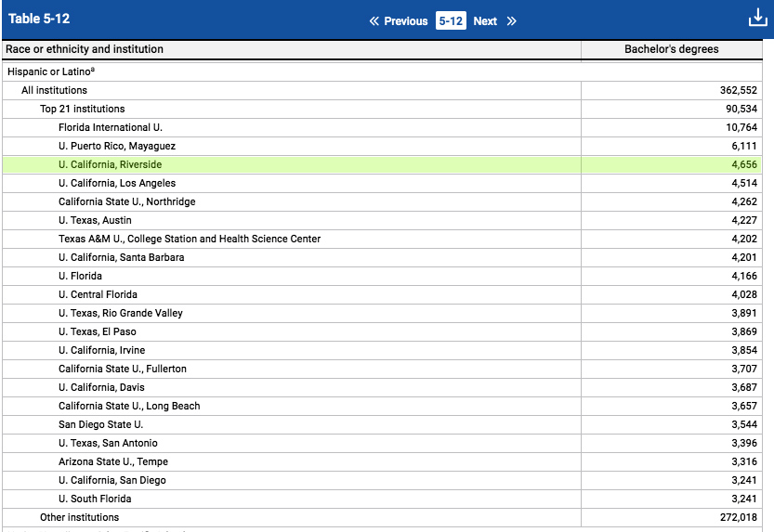The image size is (774, 532).
Task: Select the U. California, Davis row
Action: [x=382, y=387]
